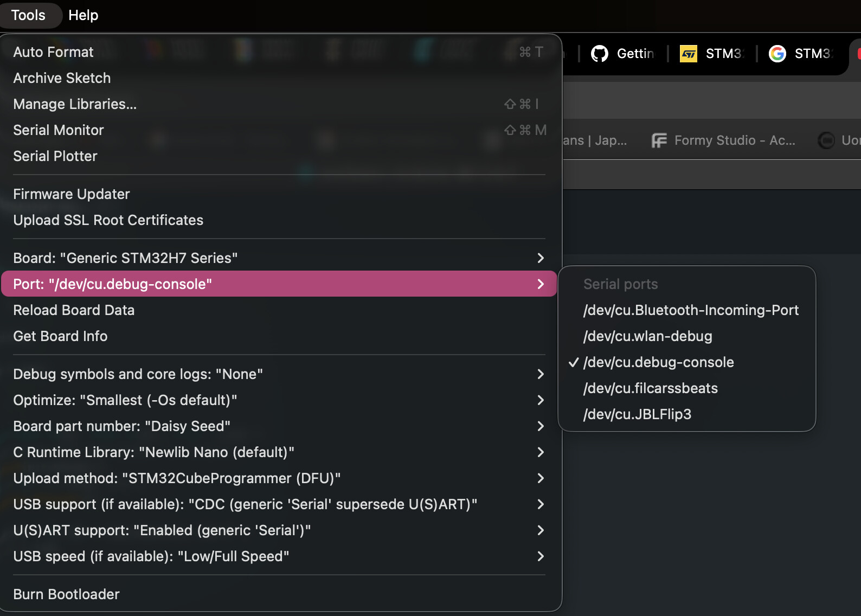Click the GitHub icon on browser tab
This screenshot has width=861, height=616.
[x=599, y=54]
